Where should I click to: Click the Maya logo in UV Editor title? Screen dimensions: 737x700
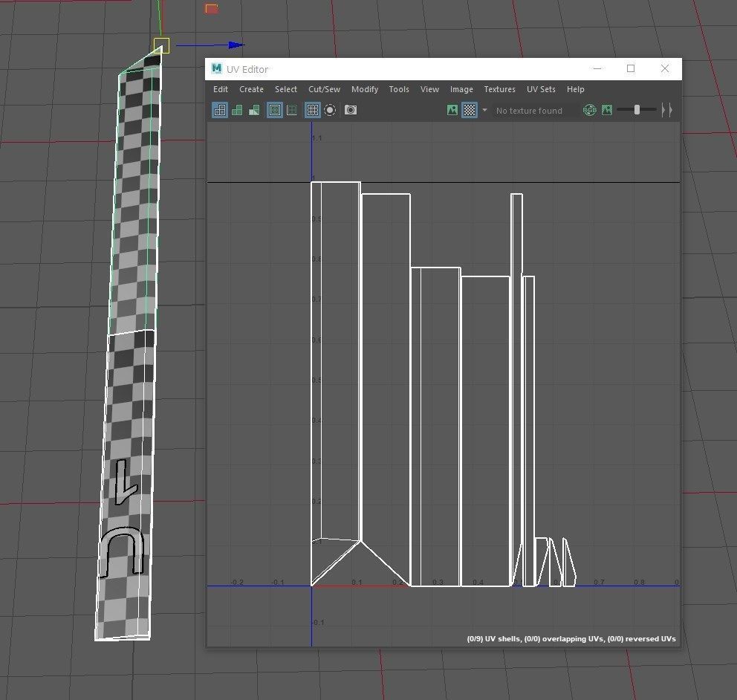click(216, 68)
